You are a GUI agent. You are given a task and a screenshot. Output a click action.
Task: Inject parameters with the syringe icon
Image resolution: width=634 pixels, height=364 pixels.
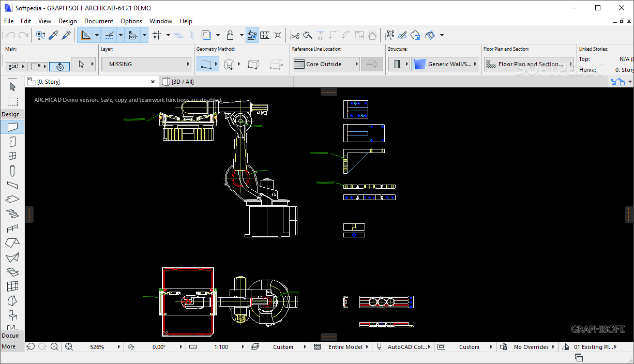67,35
